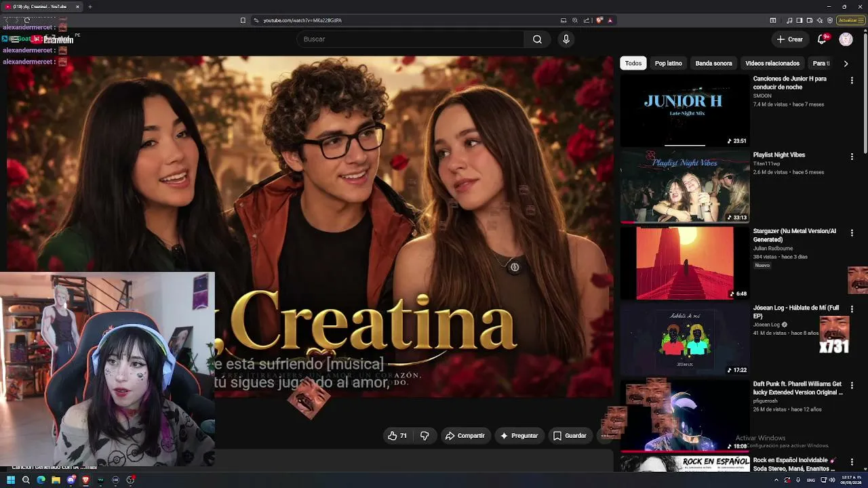Close the Ay, Creatina browser tab
This screenshot has width=868, height=488.
(x=77, y=7)
